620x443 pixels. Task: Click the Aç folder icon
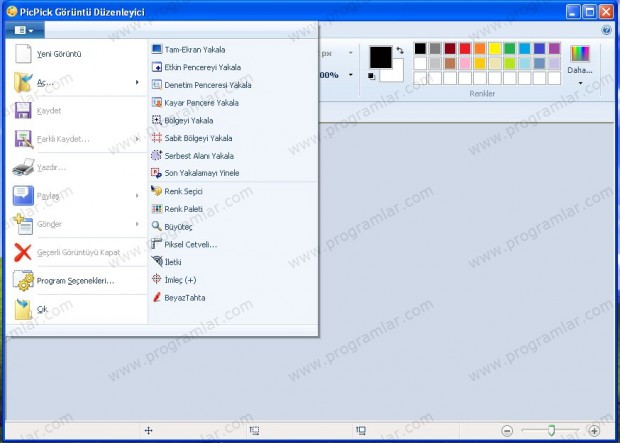click(x=23, y=82)
